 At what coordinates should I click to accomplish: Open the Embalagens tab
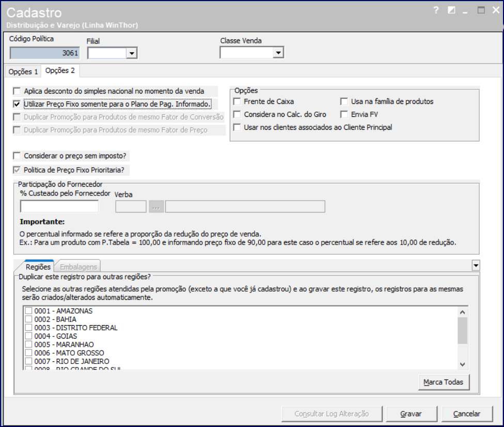tap(78, 267)
